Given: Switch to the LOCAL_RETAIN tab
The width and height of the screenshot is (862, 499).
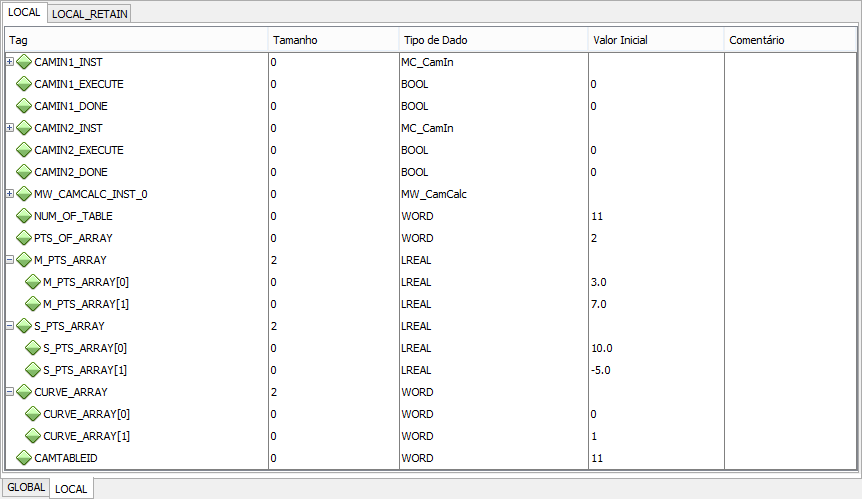Looking at the screenshot, I should [x=90, y=14].
